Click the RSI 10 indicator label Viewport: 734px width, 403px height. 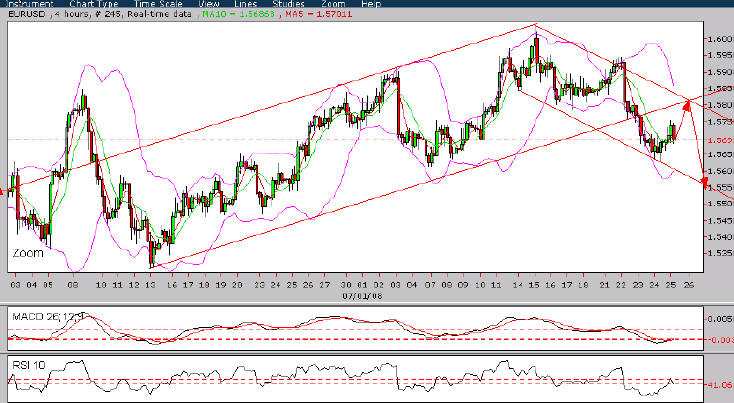(29, 365)
